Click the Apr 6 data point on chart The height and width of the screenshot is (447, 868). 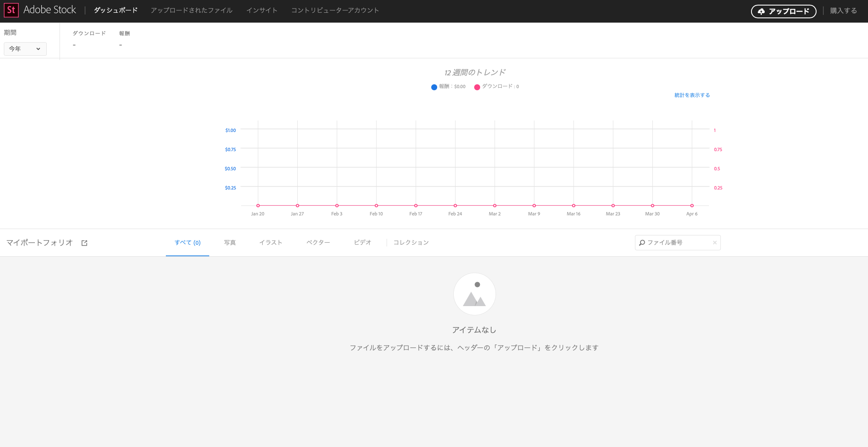[x=692, y=206]
